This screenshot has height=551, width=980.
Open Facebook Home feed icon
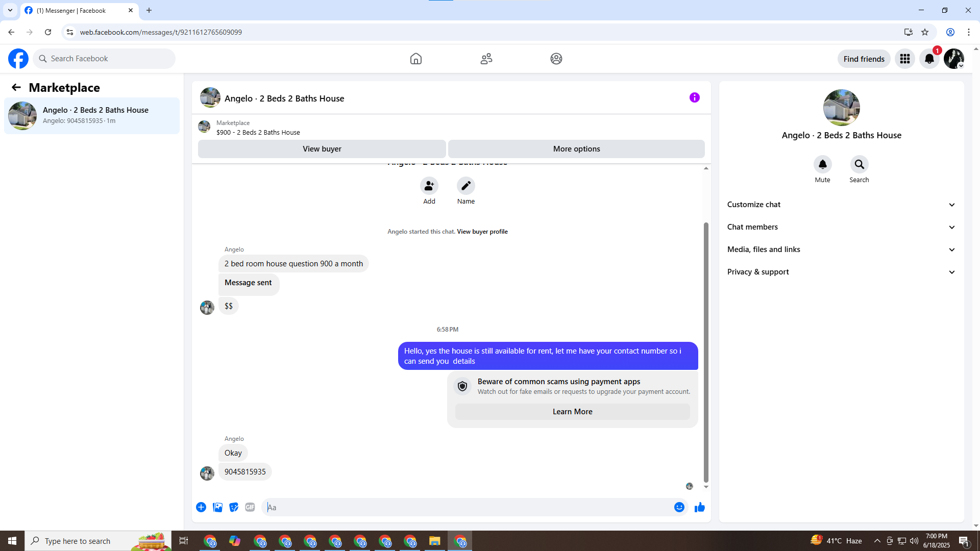pyautogui.click(x=416, y=59)
